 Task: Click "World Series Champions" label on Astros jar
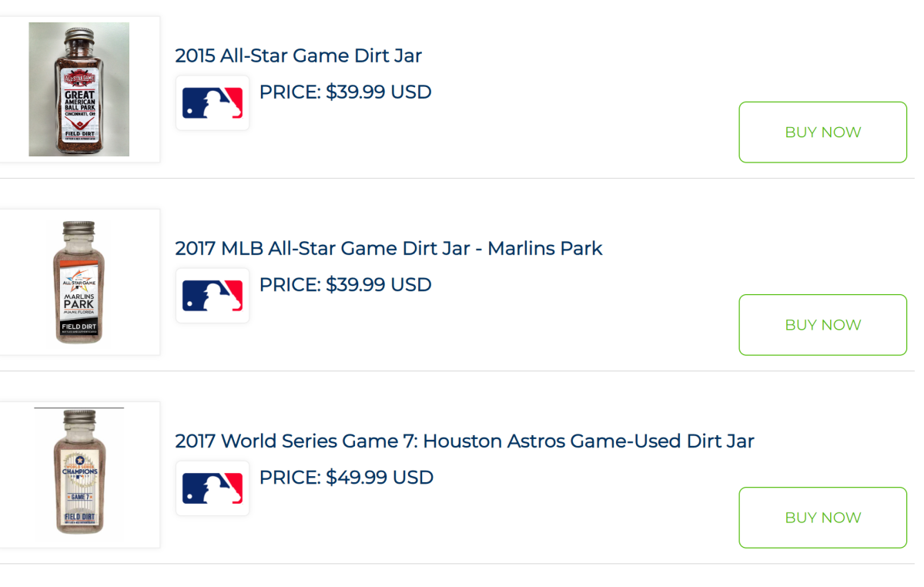(79, 469)
